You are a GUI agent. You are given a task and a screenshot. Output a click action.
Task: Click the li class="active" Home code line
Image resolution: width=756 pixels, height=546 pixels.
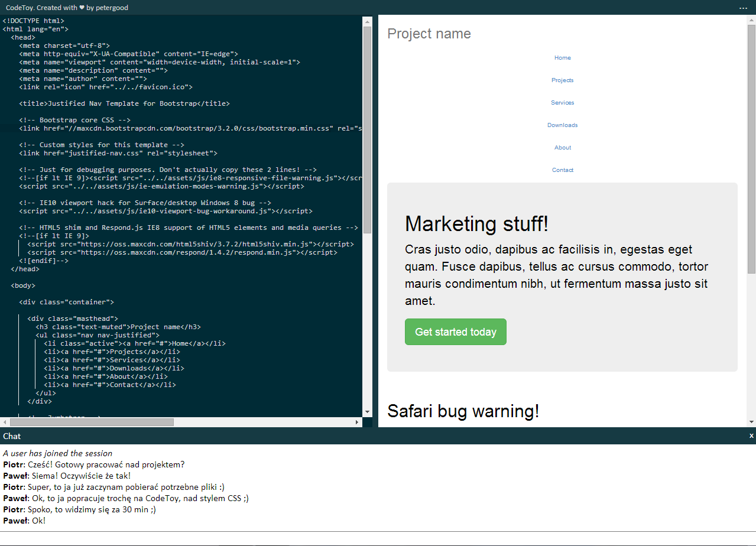pos(135,343)
